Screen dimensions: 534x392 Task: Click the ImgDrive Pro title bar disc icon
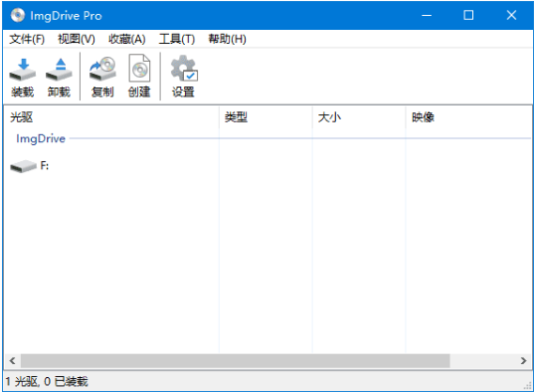pos(18,15)
